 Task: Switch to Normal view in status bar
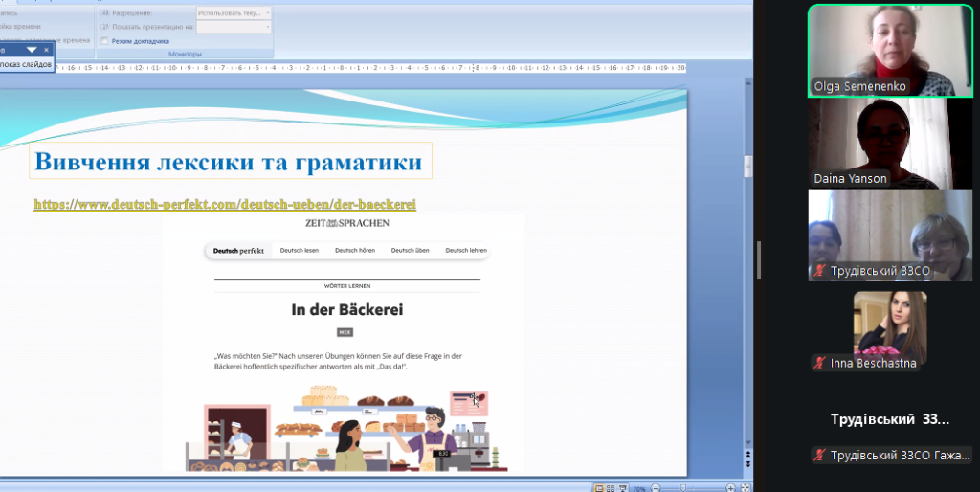pos(598,487)
